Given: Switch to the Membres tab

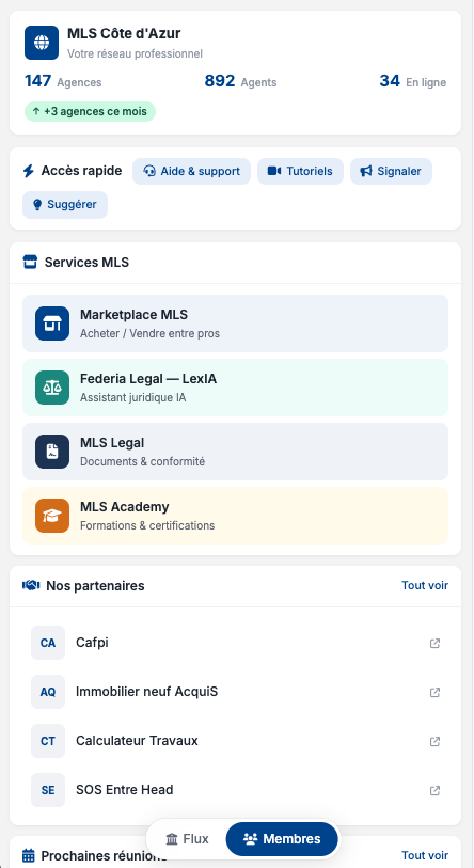Looking at the screenshot, I should click(282, 839).
